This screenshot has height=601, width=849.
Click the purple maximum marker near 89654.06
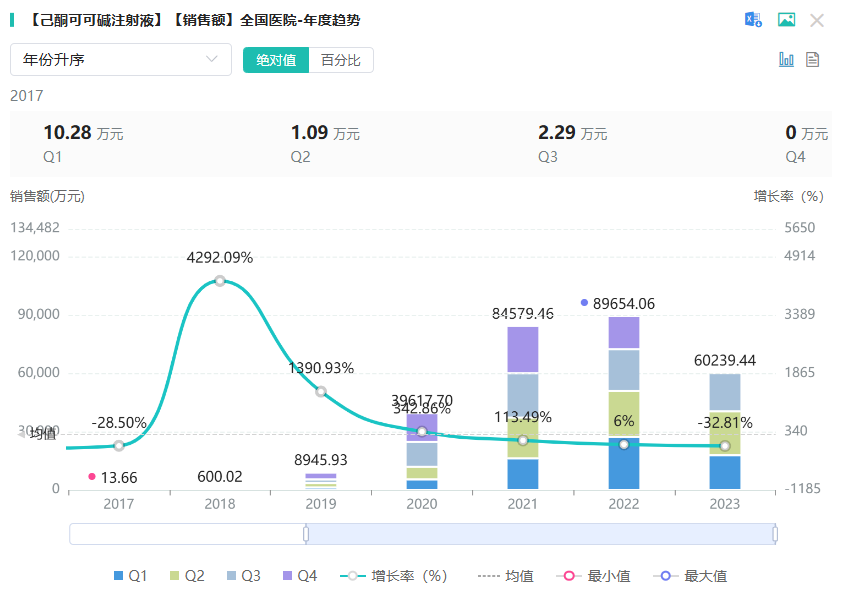pyautogui.click(x=584, y=302)
